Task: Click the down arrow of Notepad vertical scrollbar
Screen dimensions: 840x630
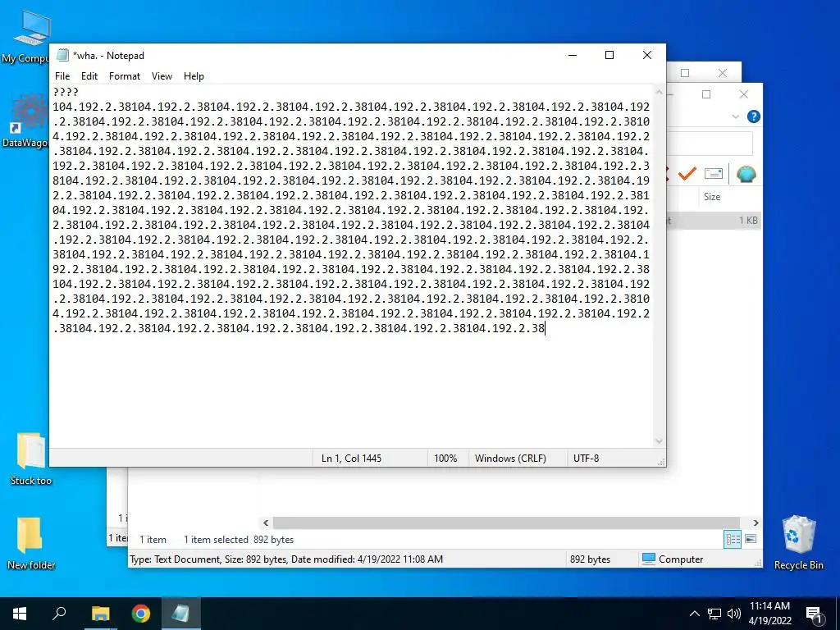Action: pyautogui.click(x=659, y=441)
